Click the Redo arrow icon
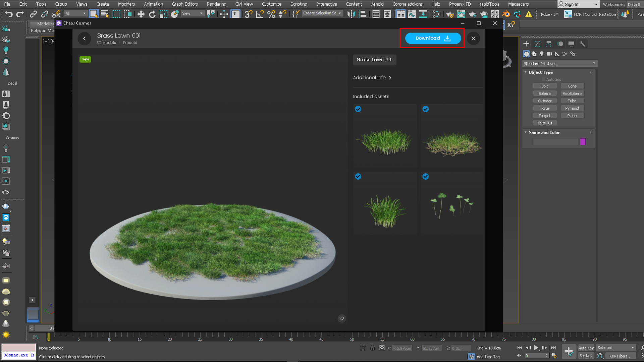This screenshot has height=362, width=644. point(20,14)
